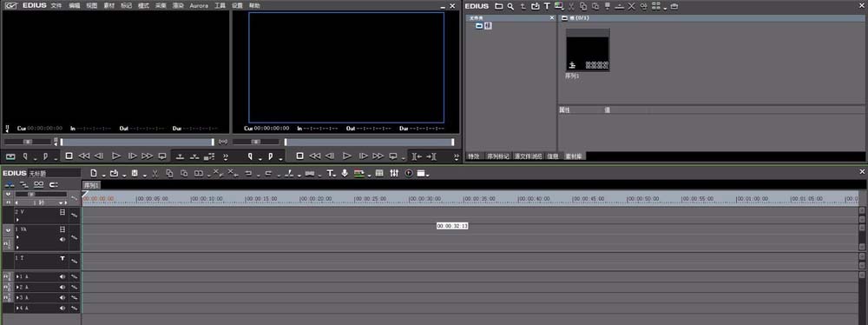
Task: Click the redo icon in timeline toolbar
Action: point(268,174)
